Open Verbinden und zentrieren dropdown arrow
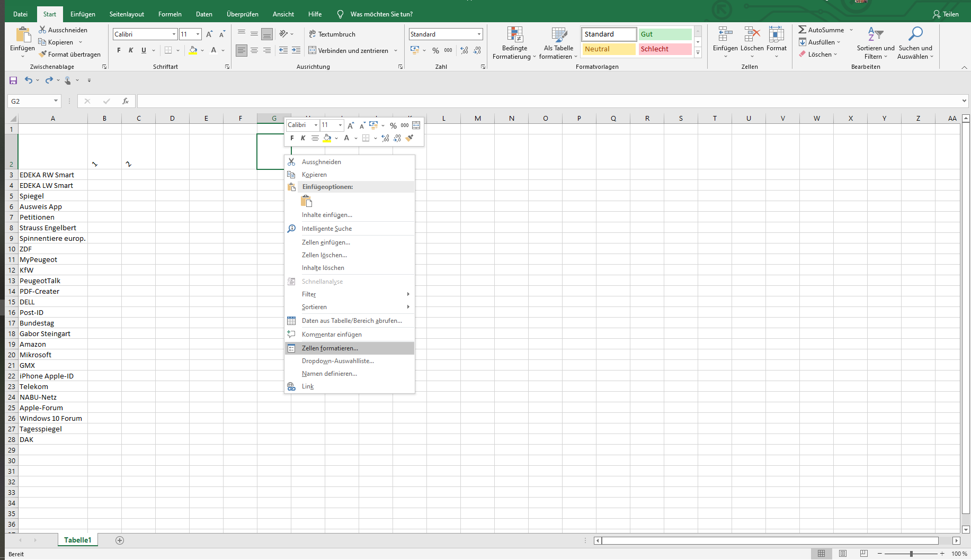Viewport: 971px width, 560px height. coord(395,51)
